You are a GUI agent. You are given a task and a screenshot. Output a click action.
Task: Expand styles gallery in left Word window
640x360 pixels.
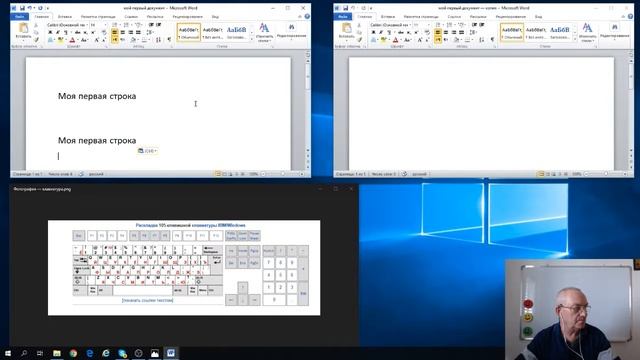251,39
